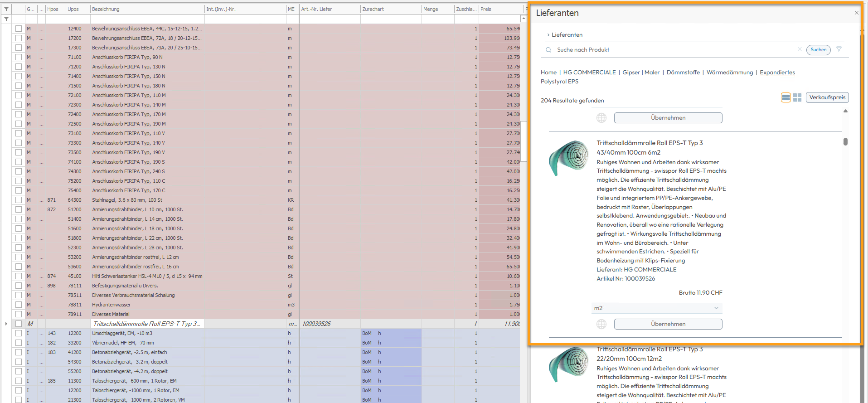Click the Int.(Inv.)-Nr. column header

pyautogui.click(x=245, y=9)
